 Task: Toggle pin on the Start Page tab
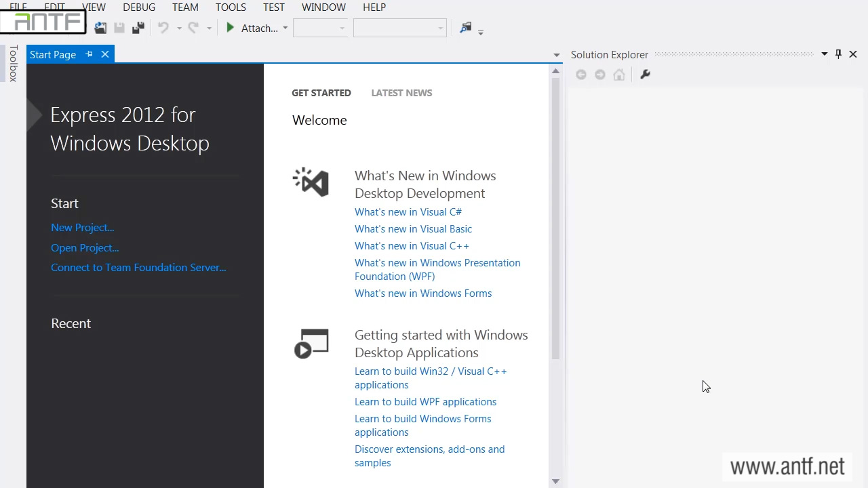click(89, 54)
